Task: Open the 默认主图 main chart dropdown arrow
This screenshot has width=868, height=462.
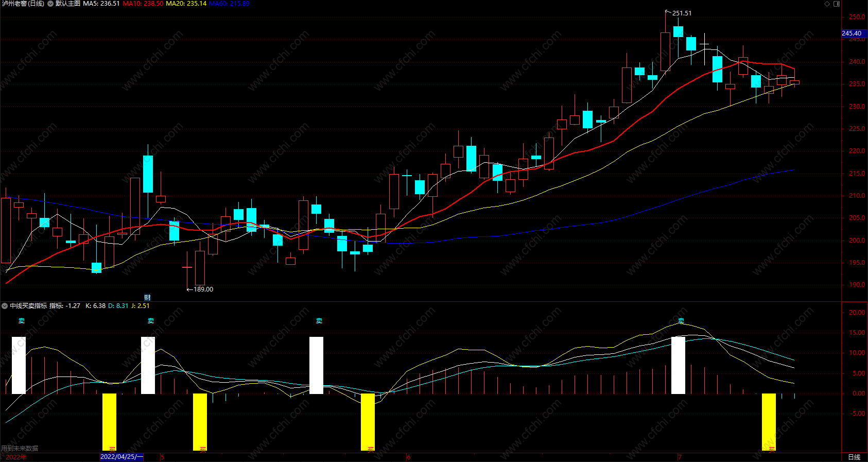Action: 50,4
